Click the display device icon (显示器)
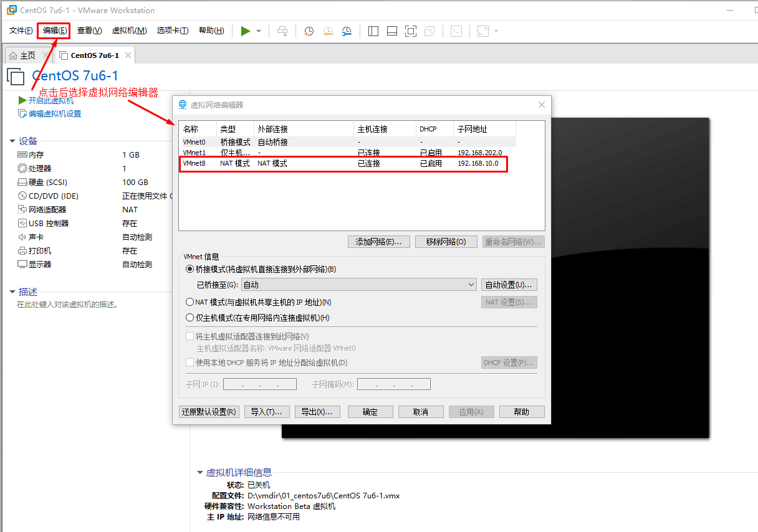The height and width of the screenshot is (532, 758). coord(22,264)
